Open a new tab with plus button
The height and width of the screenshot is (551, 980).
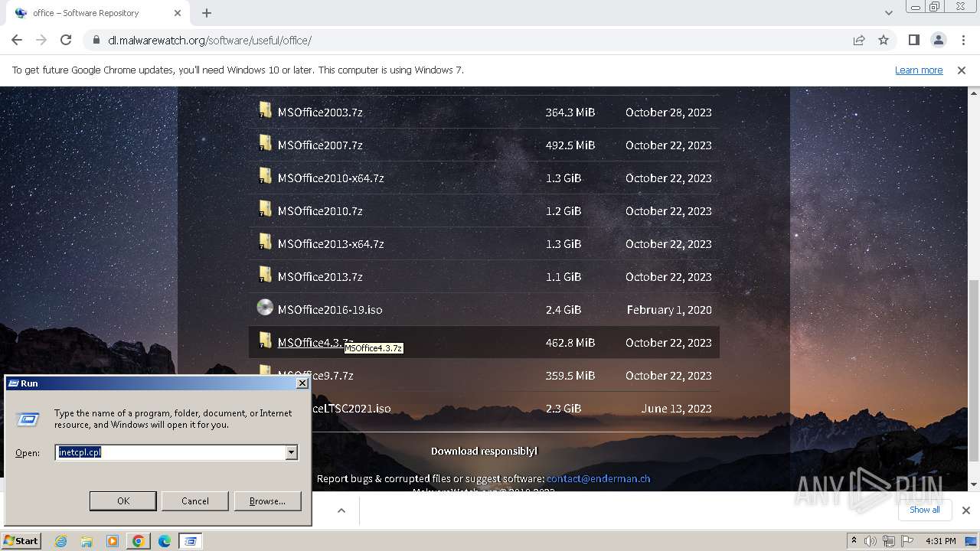(x=207, y=13)
